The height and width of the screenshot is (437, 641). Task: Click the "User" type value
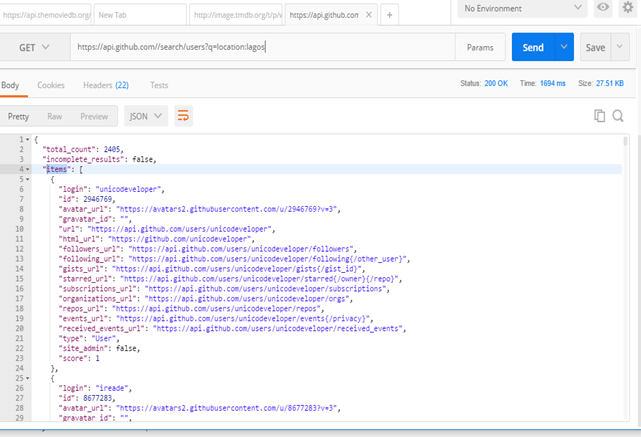[104, 338]
